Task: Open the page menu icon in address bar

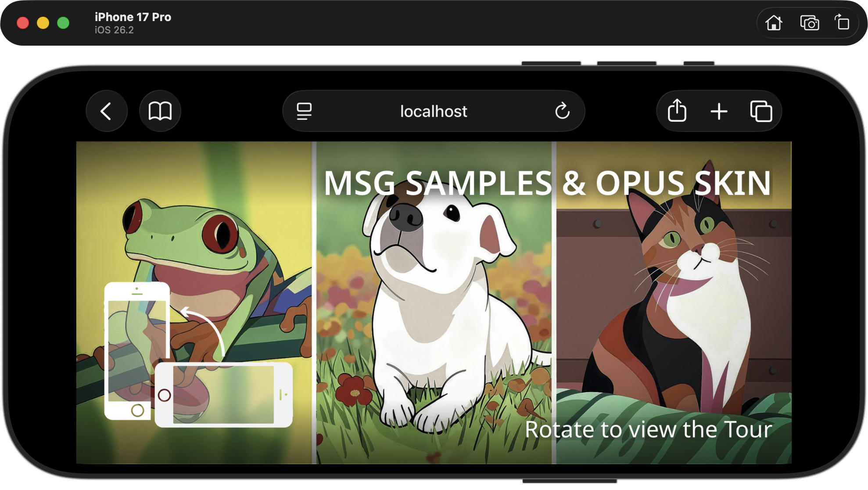Action: tap(304, 111)
